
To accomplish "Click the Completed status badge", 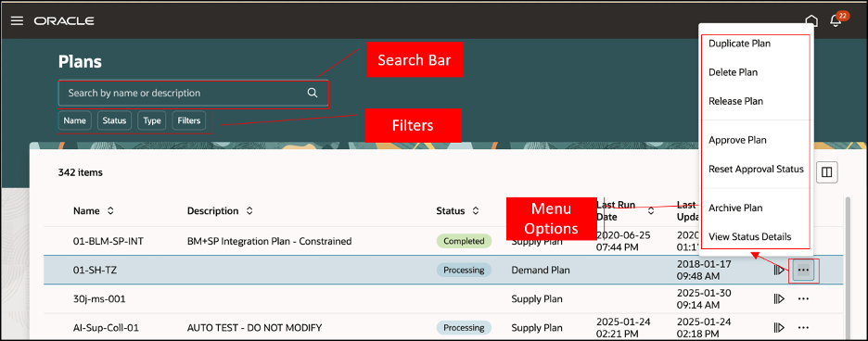I will [x=464, y=241].
